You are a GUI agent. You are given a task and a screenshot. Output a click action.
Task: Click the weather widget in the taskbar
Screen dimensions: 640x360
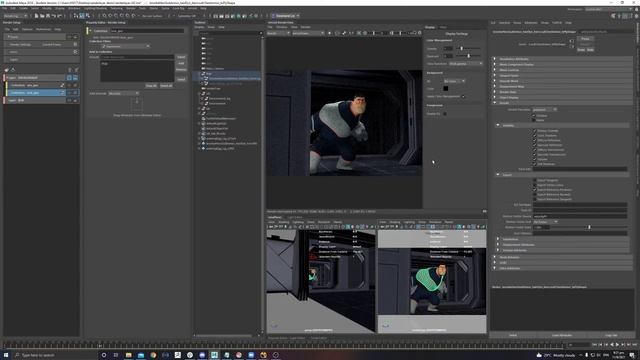557,355
